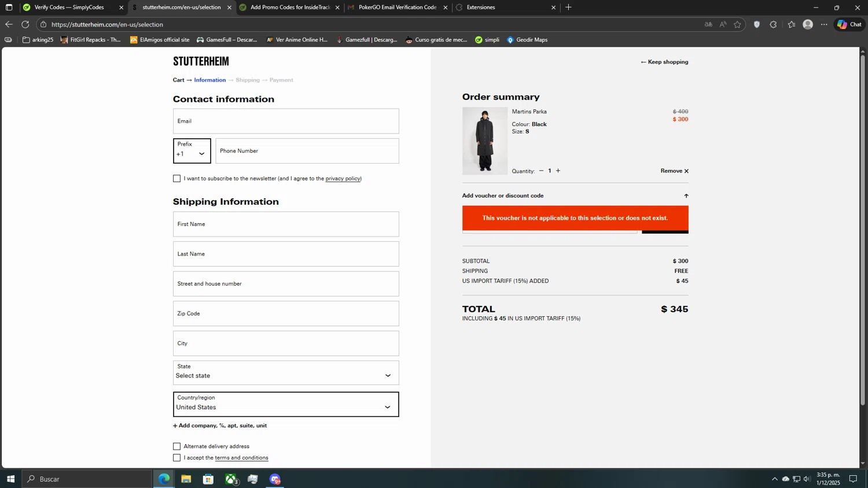The width and height of the screenshot is (868, 488).
Task: Click the browser address bar URL
Action: coord(107,24)
